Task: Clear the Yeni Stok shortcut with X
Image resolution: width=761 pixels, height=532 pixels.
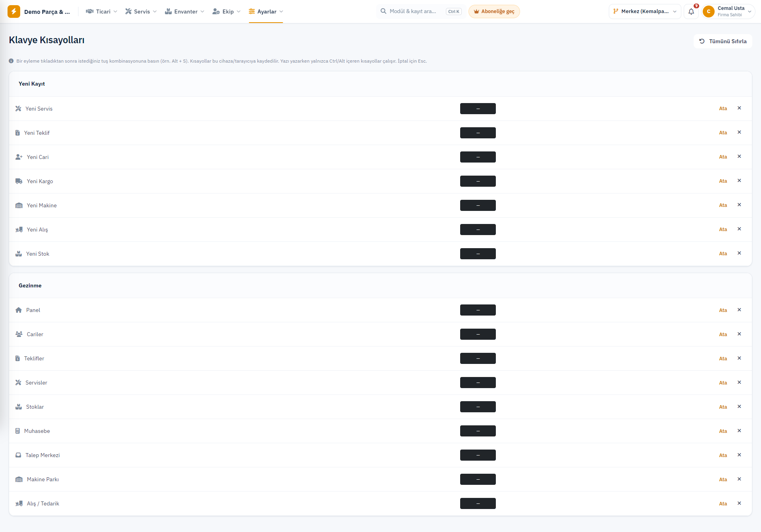Action: (739, 253)
